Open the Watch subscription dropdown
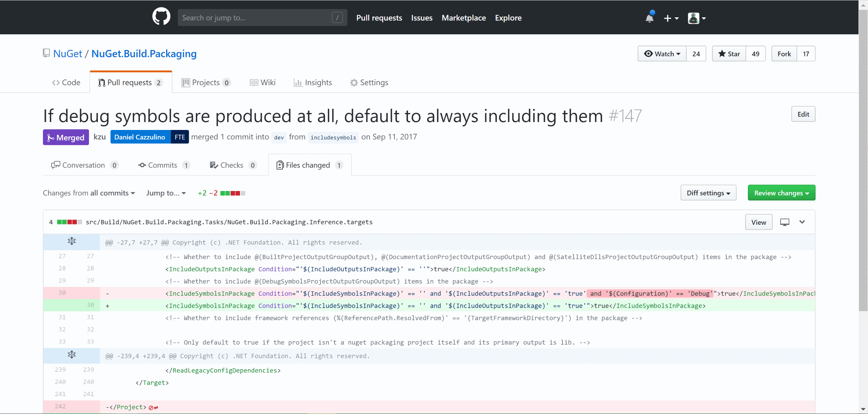Screen dimensions: 868x414 [662, 53]
